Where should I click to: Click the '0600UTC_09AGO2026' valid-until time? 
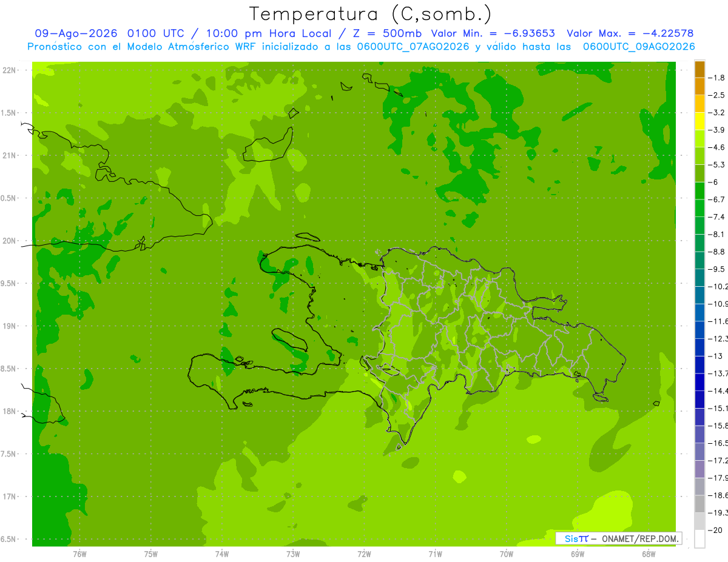[639, 47]
